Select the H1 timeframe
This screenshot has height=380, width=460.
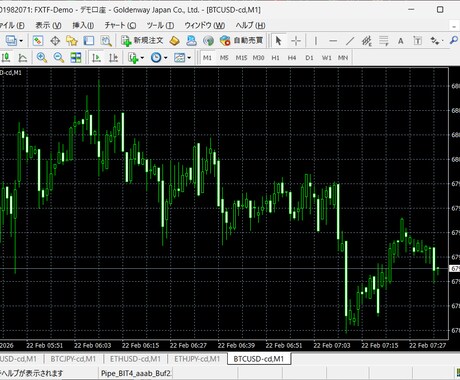275,58
